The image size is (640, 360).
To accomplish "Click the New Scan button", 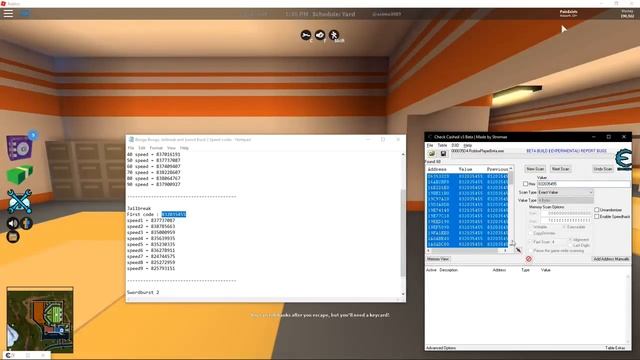I will point(535,169).
